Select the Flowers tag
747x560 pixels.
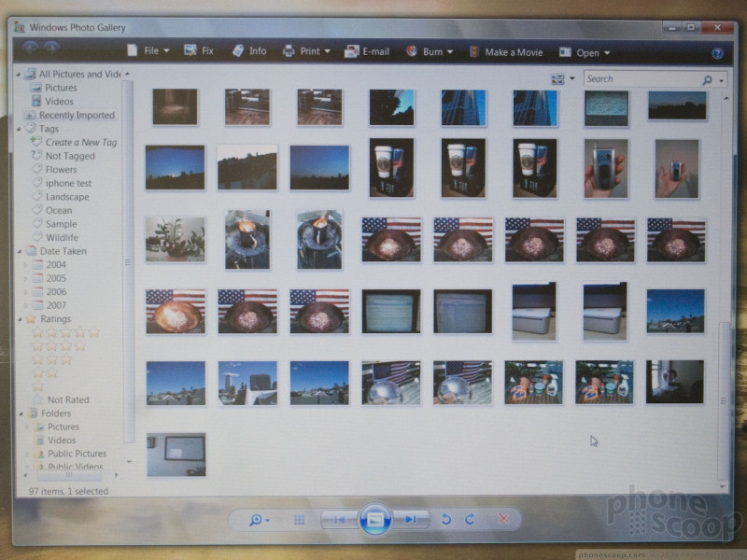coord(61,170)
